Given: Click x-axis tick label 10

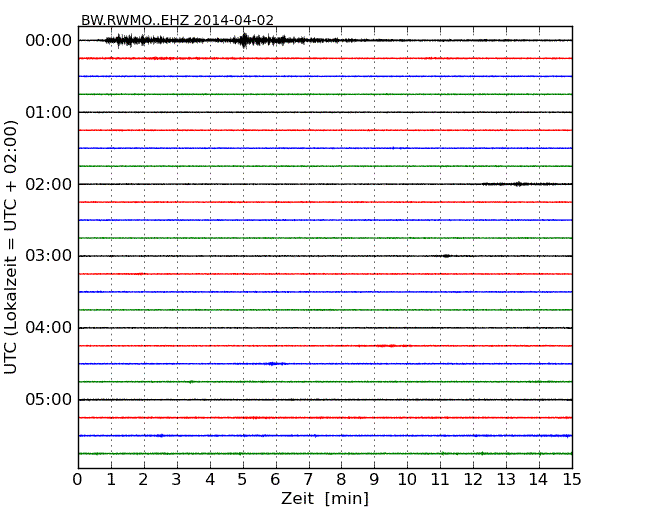Looking at the screenshot, I should pyautogui.click(x=407, y=480).
